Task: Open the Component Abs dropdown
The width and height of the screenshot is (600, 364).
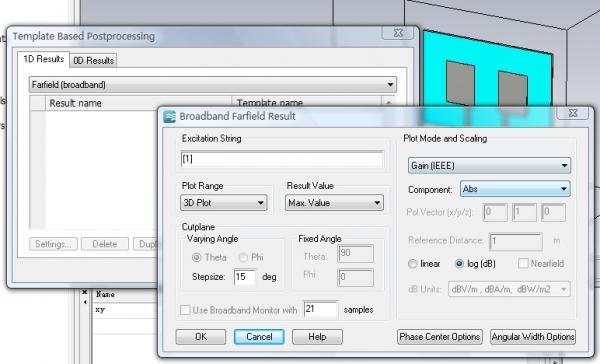Action: tap(515, 189)
